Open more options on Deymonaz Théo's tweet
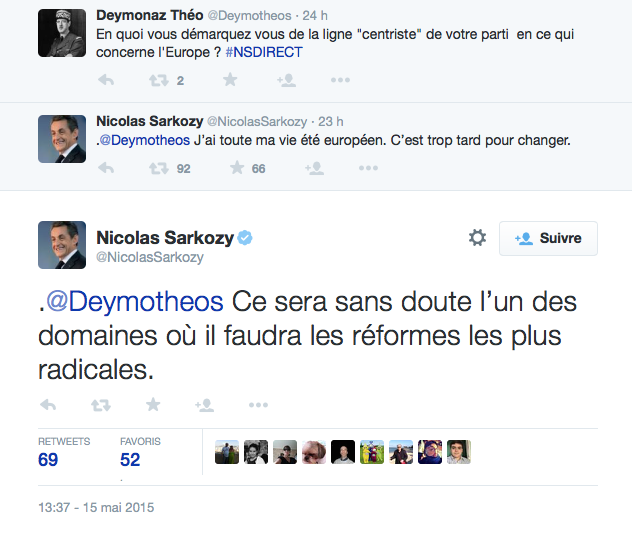 coord(340,80)
